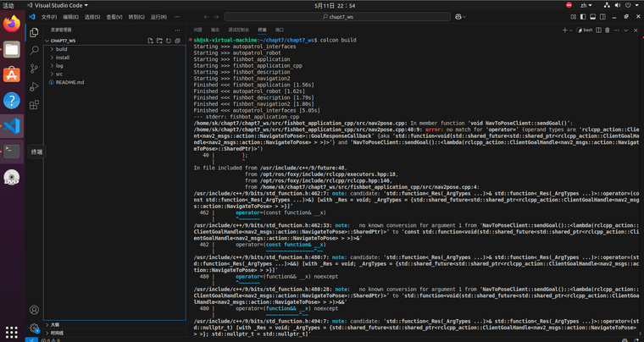Open the Source Control view
The height and width of the screenshot is (342, 644).
coord(34,69)
